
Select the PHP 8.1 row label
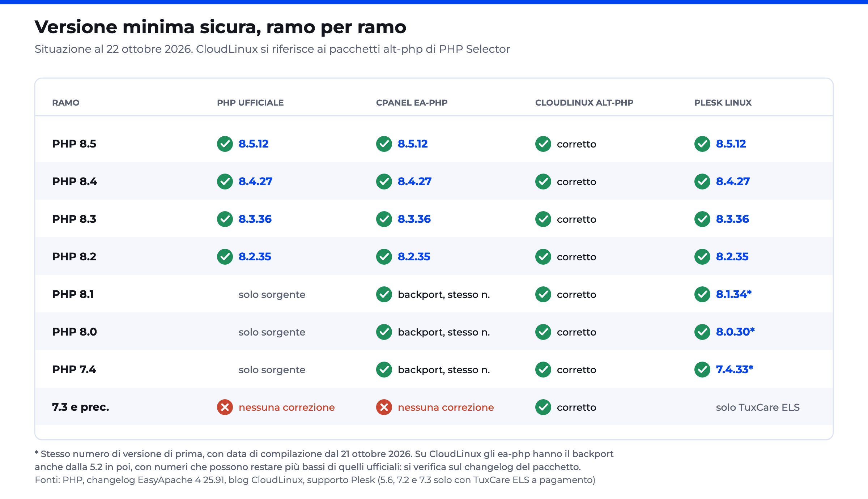coord(73,294)
